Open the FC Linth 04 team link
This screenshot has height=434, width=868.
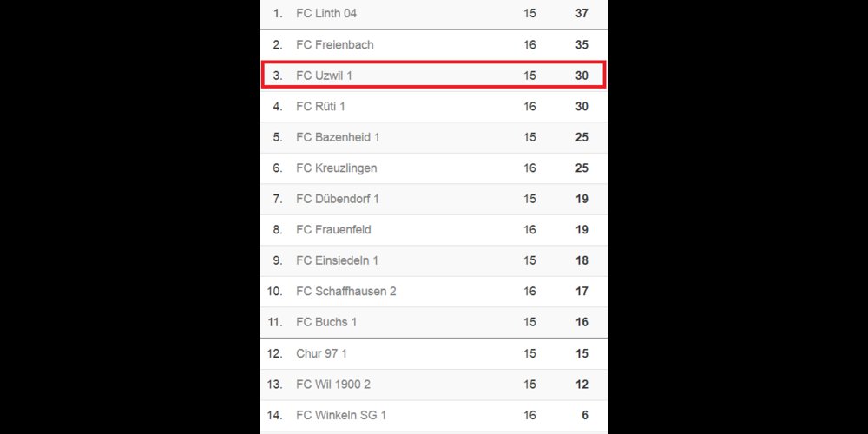point(326,14)
